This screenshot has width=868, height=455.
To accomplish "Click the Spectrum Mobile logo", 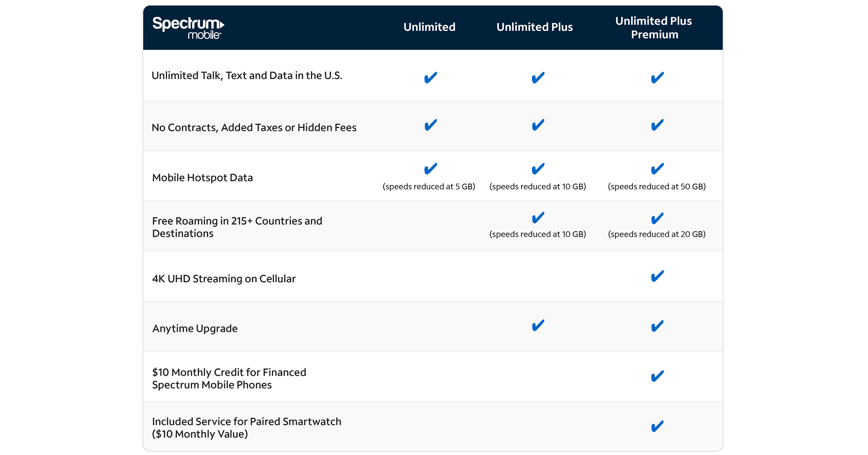I will point(188,28).
